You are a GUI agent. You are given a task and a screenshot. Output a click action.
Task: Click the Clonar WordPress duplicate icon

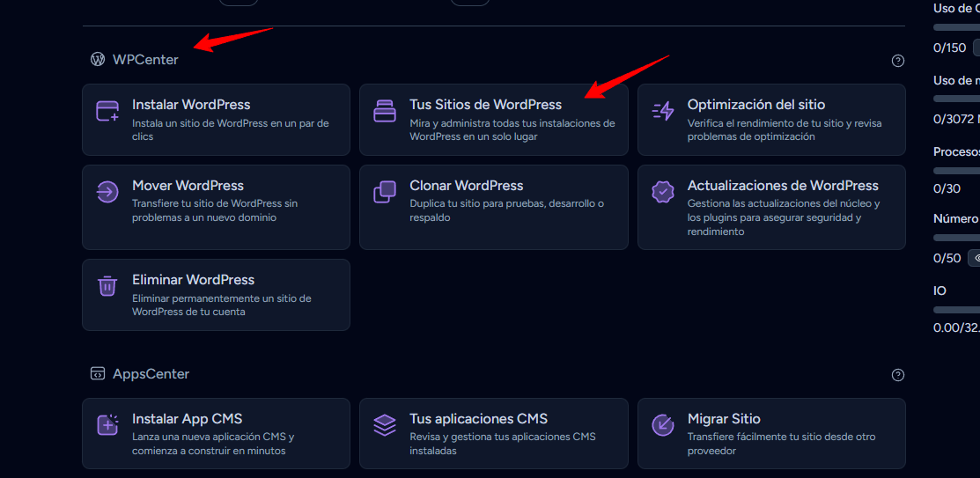click(x=385, y=192)
